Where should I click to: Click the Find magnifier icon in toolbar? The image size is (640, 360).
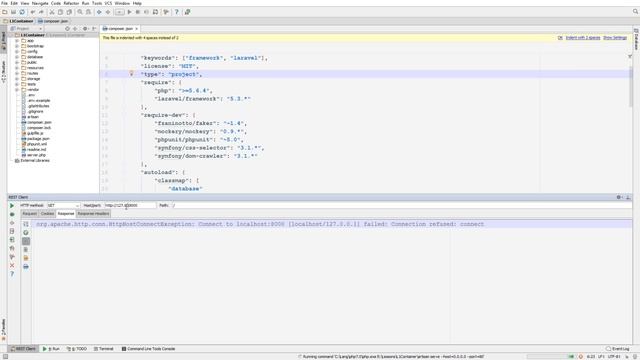pyautogui.click(x=80, y=12)
